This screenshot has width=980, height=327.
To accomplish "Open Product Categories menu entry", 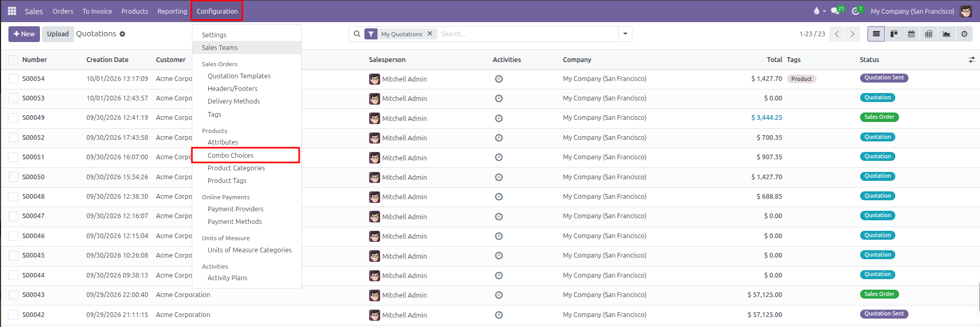I will tap(247, 168).
